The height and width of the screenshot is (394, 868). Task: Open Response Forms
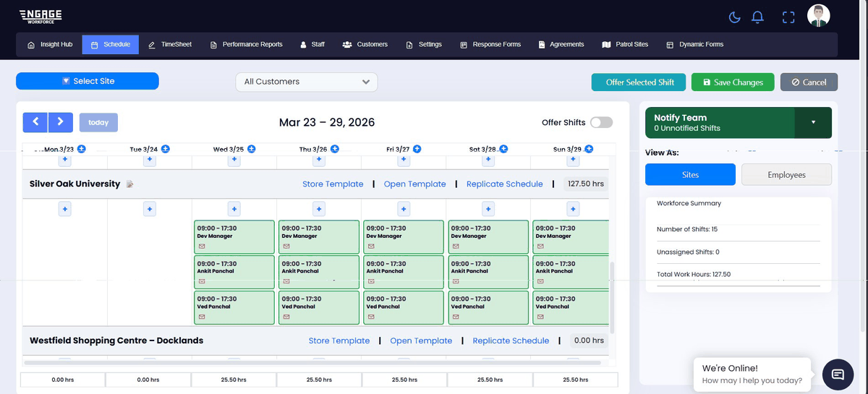pos(490,45)
